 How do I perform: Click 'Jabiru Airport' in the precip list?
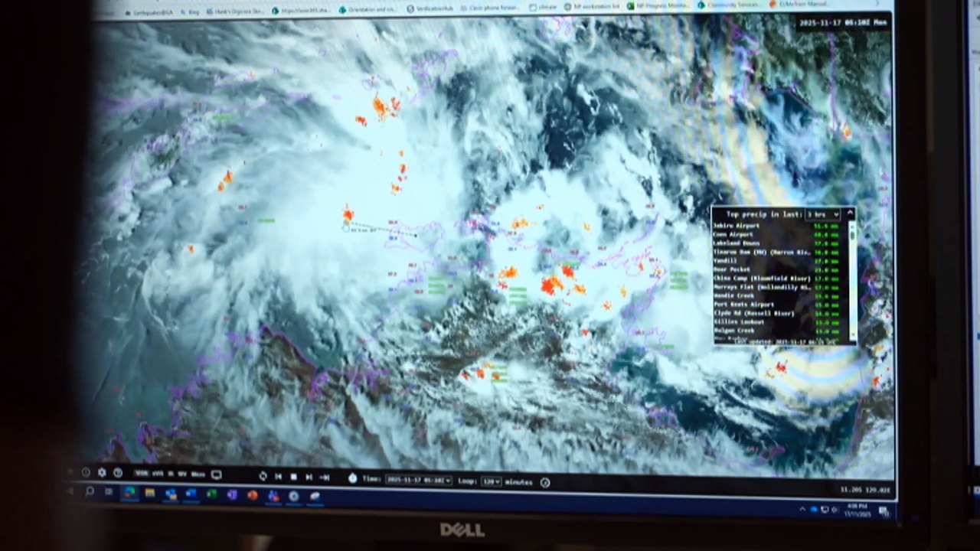point(737,226)
